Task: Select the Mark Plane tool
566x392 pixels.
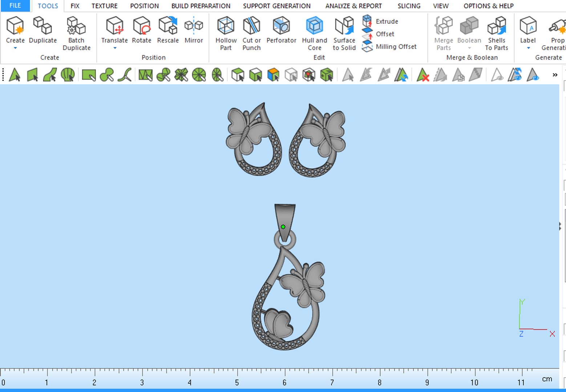Action: [32, 75]
